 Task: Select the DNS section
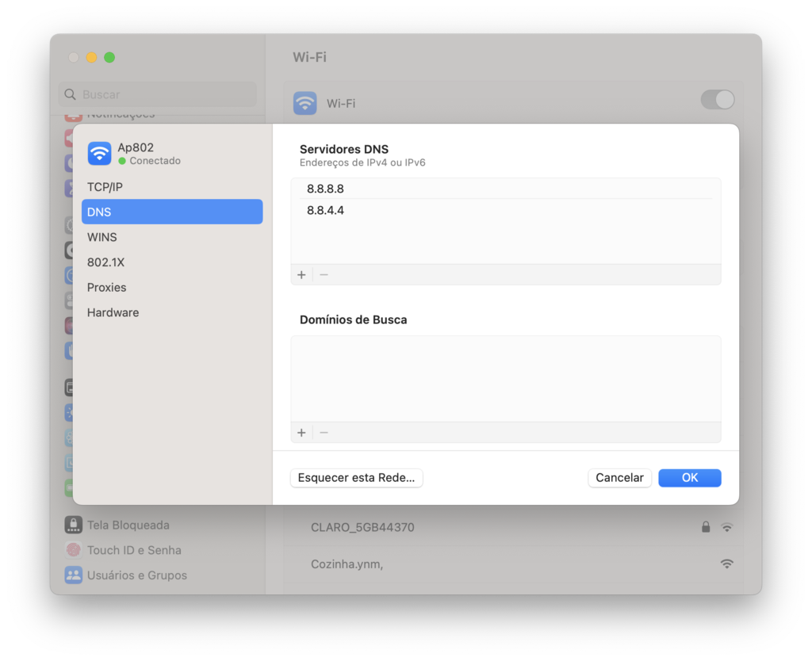tap(172, 212)
